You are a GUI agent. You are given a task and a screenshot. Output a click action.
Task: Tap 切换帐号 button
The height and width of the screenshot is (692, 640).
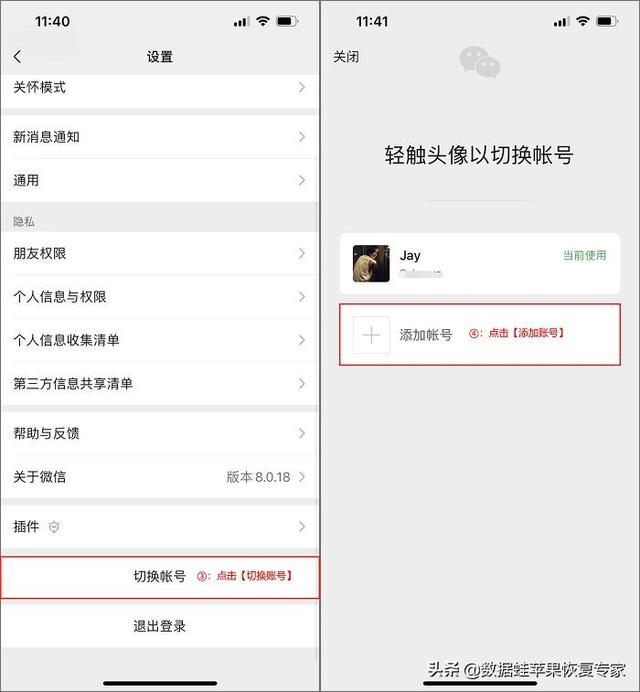click(159, 577)
